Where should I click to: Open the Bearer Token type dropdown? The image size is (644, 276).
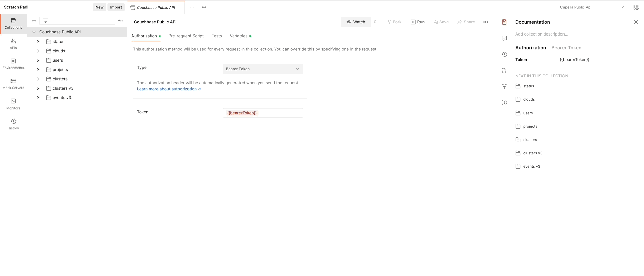263,69
